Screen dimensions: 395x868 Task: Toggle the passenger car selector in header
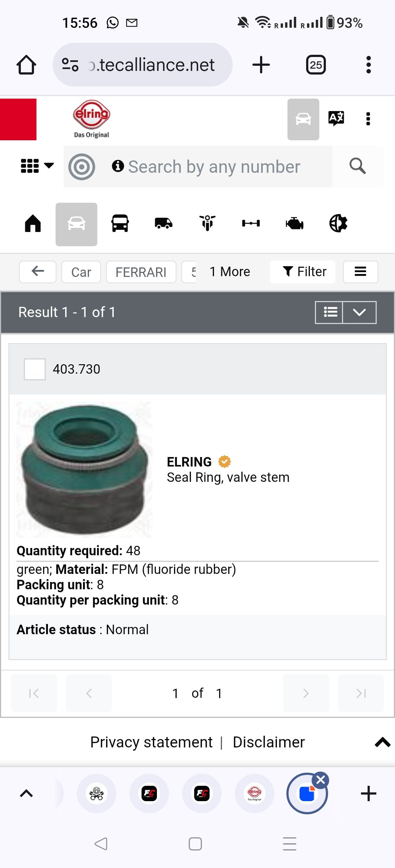tap(303, 119)
